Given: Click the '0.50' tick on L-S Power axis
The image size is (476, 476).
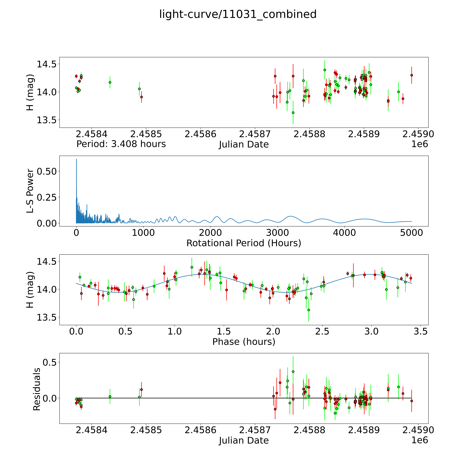Looking at the screenshot, I should pyautogui.click(x=47, y=171).
